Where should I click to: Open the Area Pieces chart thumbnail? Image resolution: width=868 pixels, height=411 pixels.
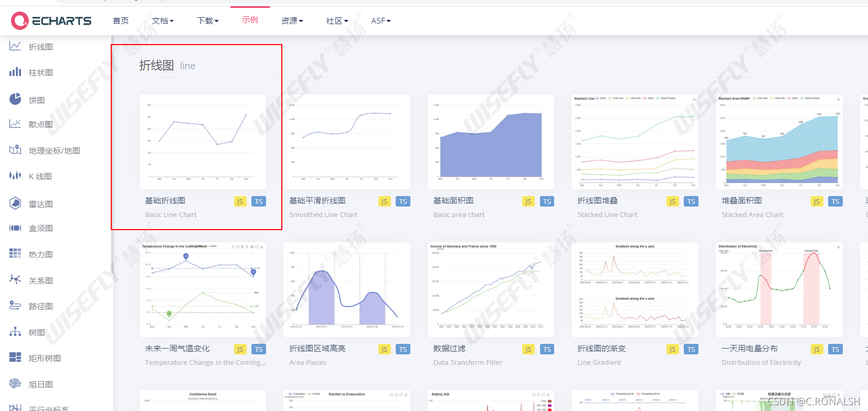click(x=347, y=289)
